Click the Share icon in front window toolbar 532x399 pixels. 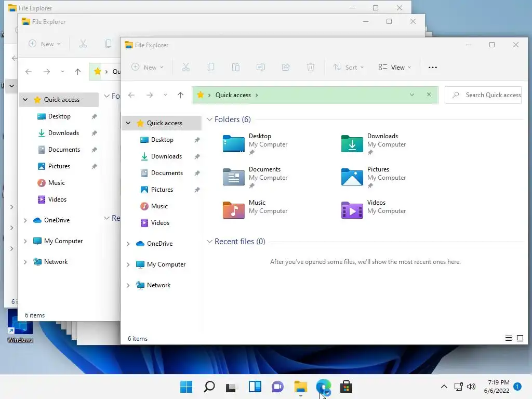(286, 67)
